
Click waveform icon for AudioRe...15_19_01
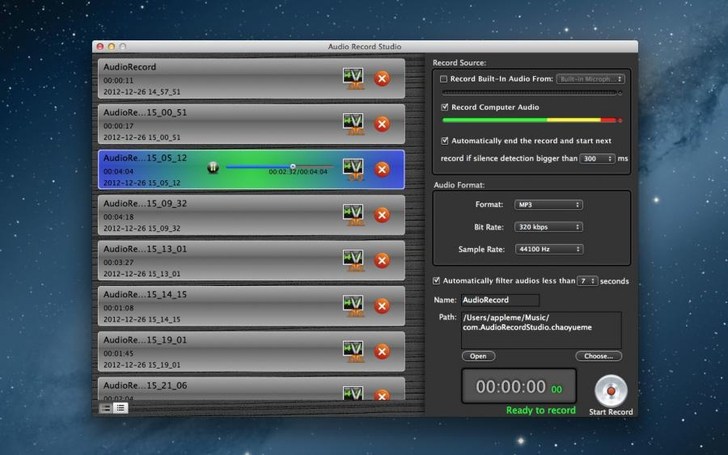351,350
